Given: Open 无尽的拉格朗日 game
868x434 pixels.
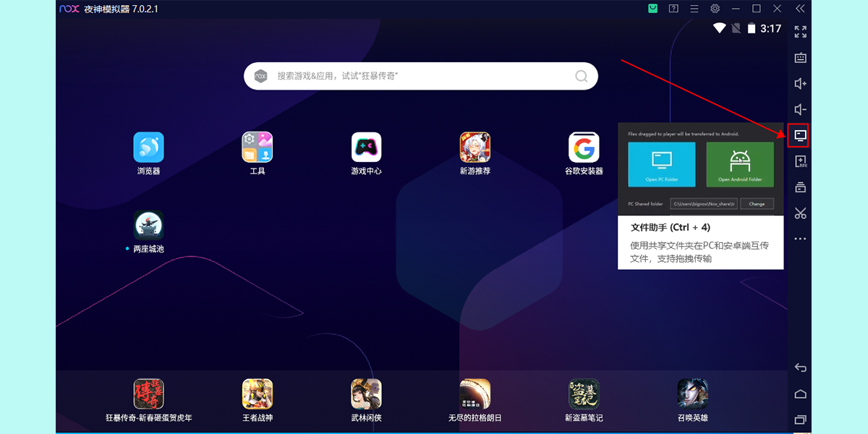Looking at the screenshot, I should 475,393.
